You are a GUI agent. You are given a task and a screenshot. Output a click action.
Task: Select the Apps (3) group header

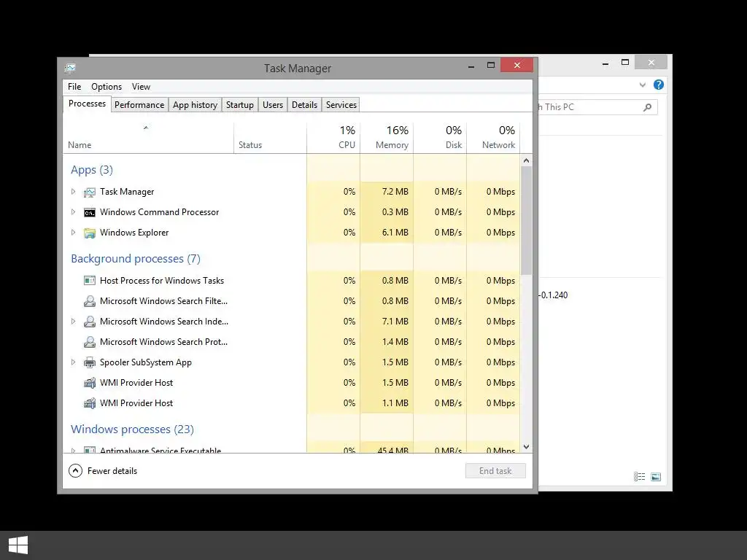coord(92,170)
